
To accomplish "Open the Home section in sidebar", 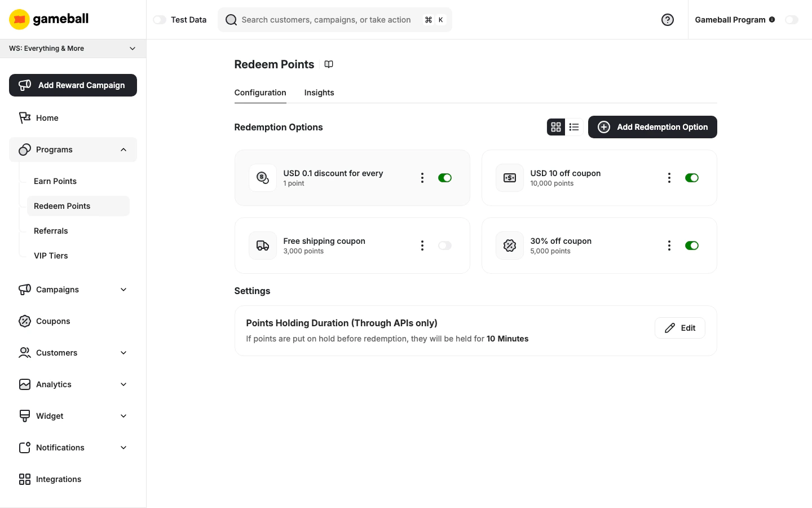I will (x=47, y=118).
